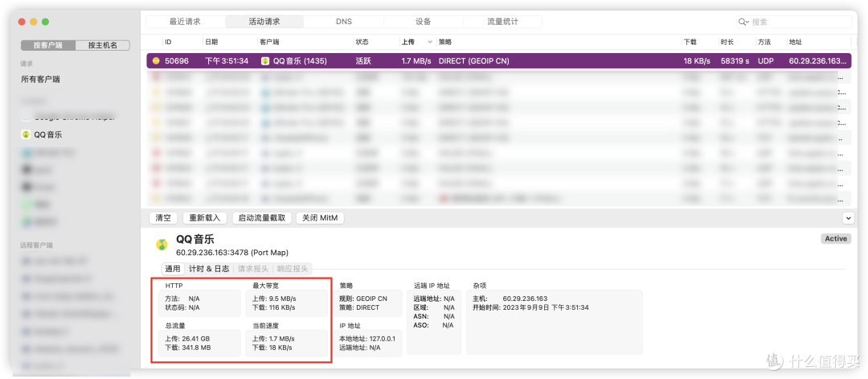Open the search magnifier options dropdown

[x=743, y=23]
